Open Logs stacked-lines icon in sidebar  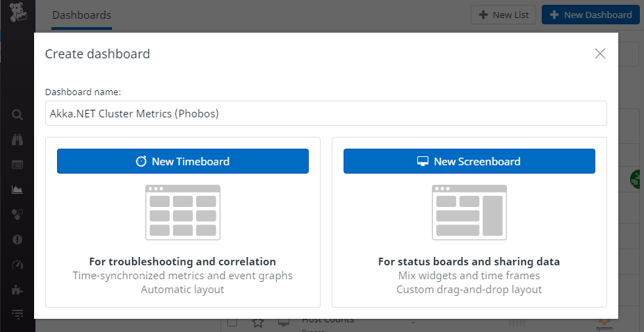pos(17,314)
